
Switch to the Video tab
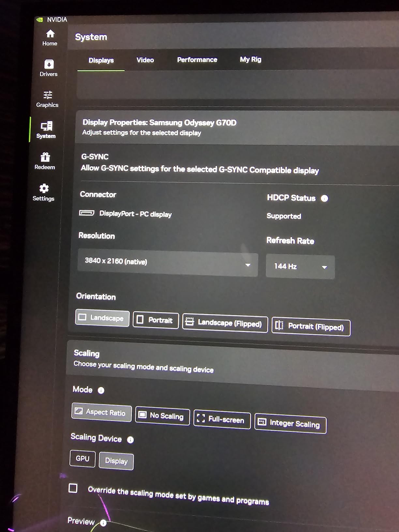pos(145,60)
